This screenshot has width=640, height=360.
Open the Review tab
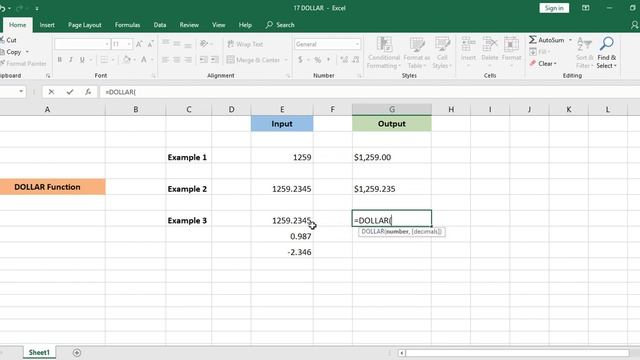click(189, 25)
